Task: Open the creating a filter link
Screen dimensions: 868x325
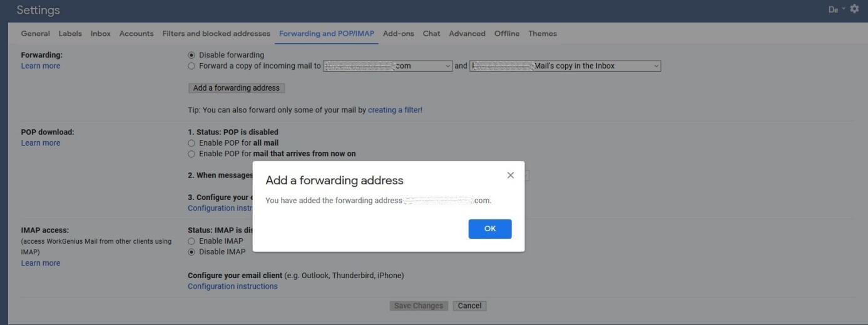Action: click(x=395, y=110)
